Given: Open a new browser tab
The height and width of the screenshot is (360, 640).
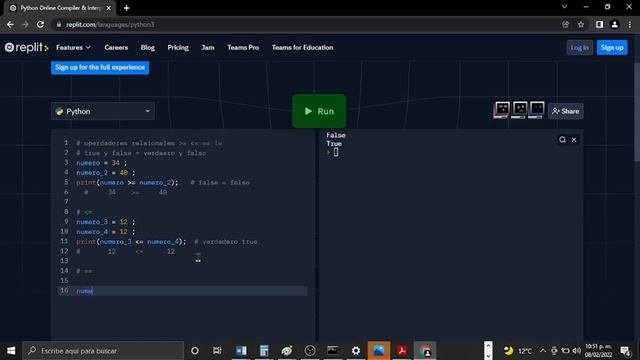Looking at the screenshot, I should [x=127, y=8].
